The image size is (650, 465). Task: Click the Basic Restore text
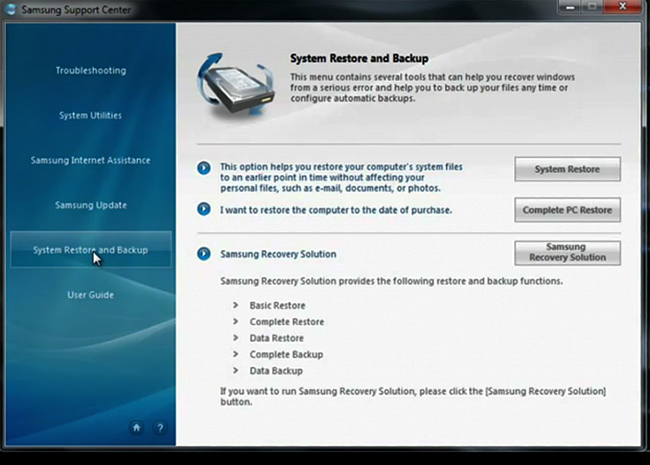click(x=277, y=305)
